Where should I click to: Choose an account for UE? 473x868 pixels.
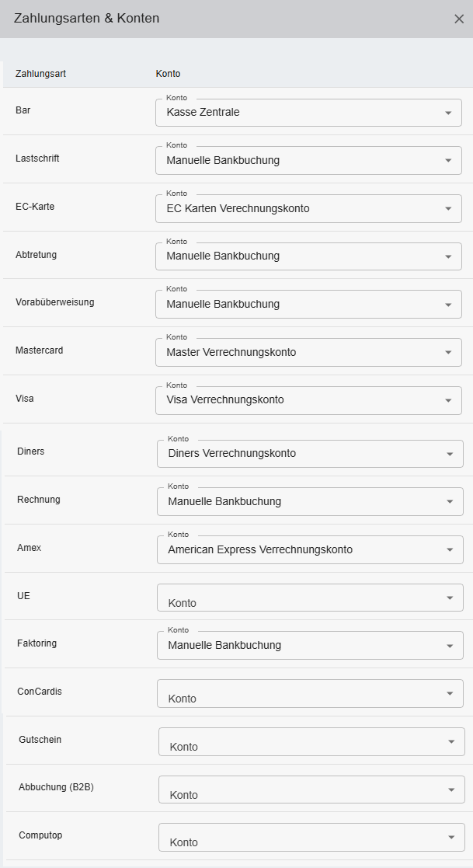[310, 598]
